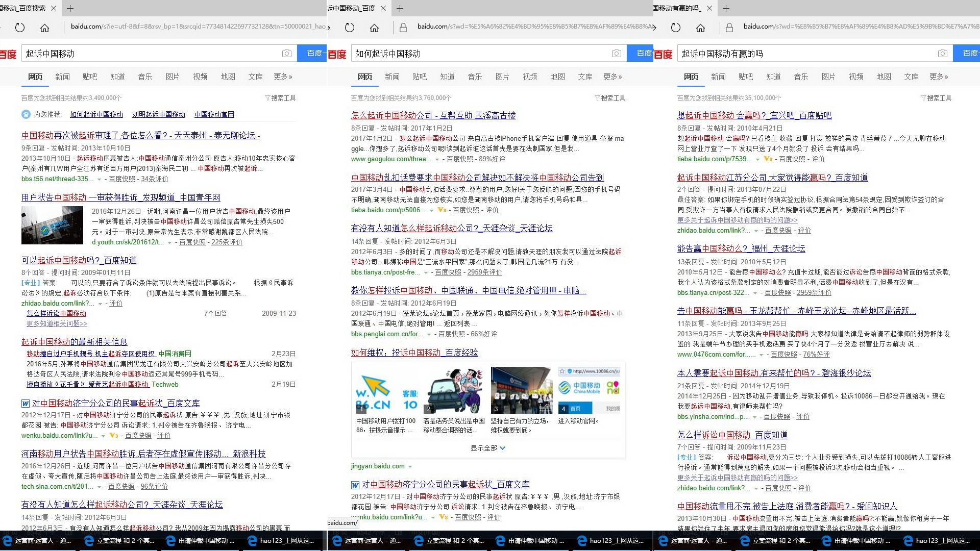Switch to 贴吧 tab in middle window
This screenshot has height=551, width=980.
pyautogui.click(x=420, y=77)
